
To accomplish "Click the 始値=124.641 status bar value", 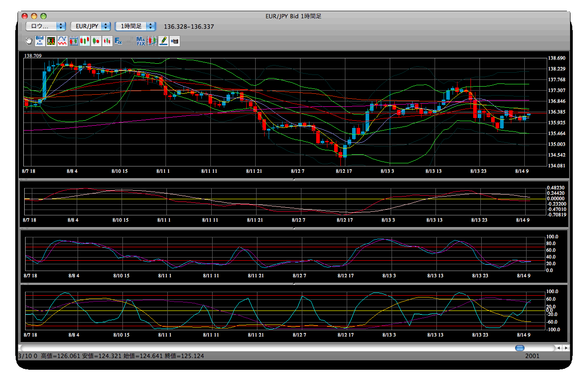I will [x=144, y=356].
